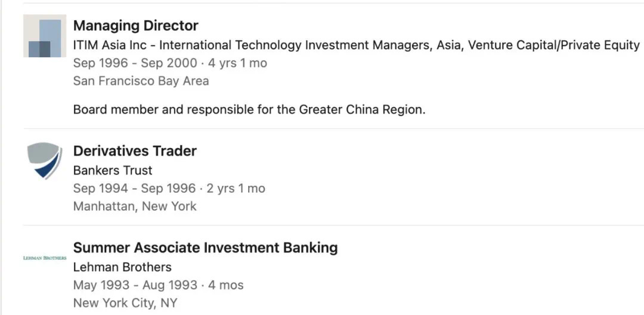Click the New York City, NY location
This screenshot has height=315, width=644.
coord(125,303)
